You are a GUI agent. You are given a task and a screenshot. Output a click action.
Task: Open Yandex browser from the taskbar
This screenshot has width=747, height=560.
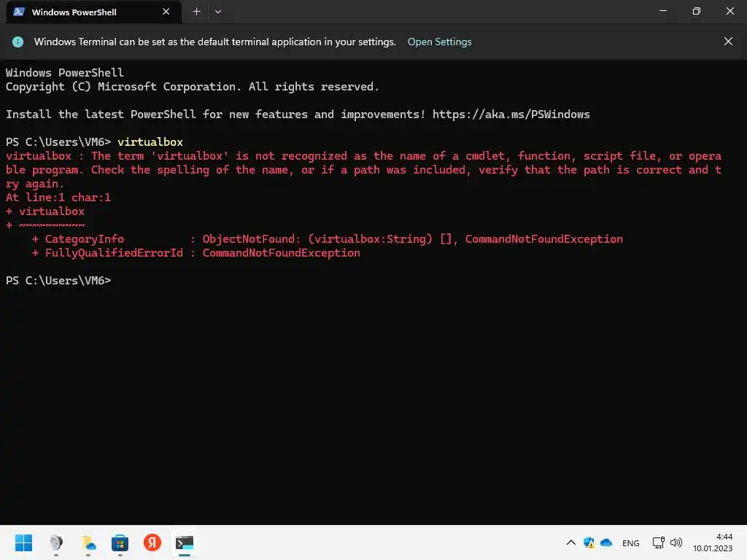(x=152, y=542)
